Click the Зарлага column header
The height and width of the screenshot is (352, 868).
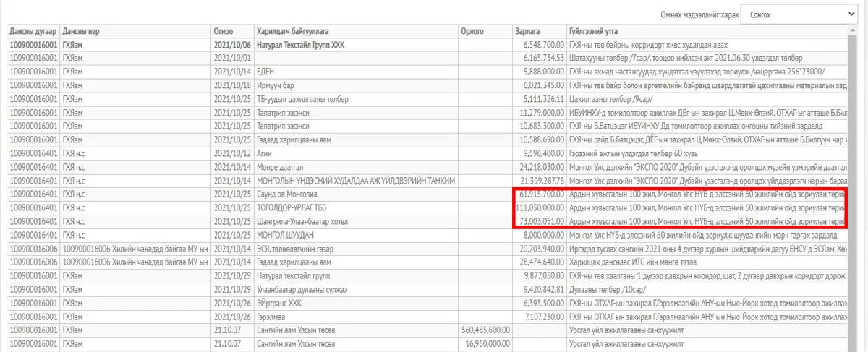pos(540,32)
